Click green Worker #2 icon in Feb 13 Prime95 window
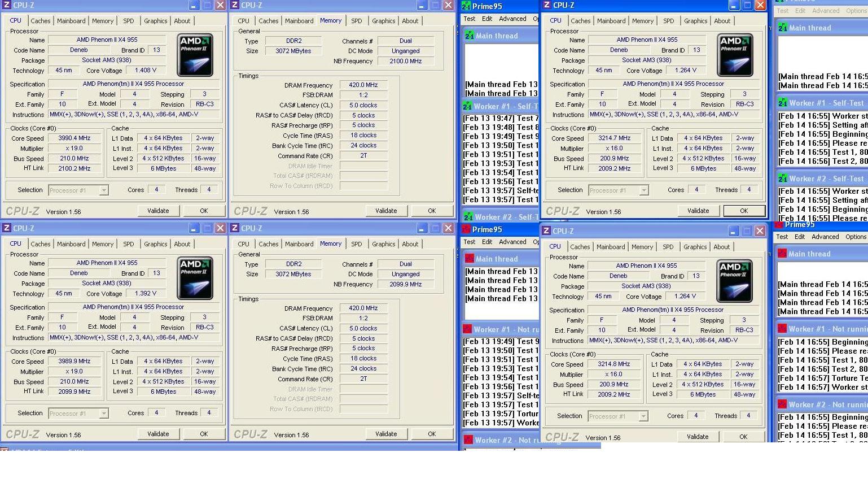Screen dimensions: 868x496 468,217
